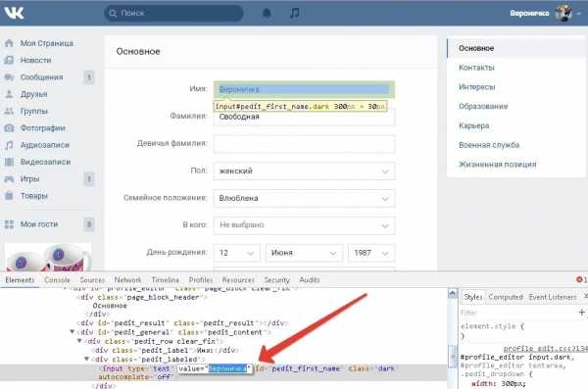The height and width of the screenshot is (389, 588).
Task: Click the messages icon beside Сообщения
Action: pos(9,76)
